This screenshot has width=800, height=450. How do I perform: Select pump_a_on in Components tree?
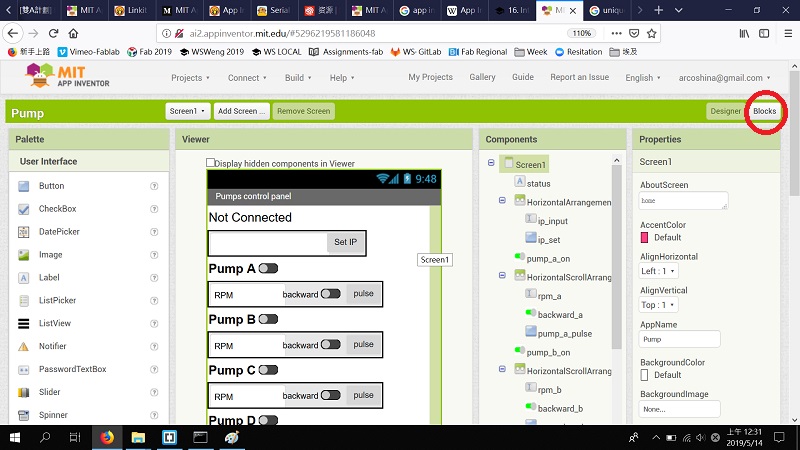[548, 259]
